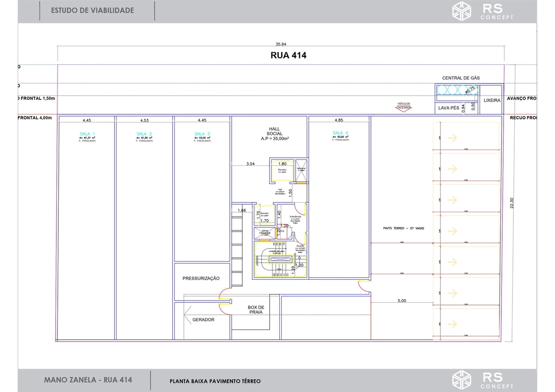
Task: Select the vertical 1.40 antechamber dimension
Action: pyautogui.click(x=279, y=214)
